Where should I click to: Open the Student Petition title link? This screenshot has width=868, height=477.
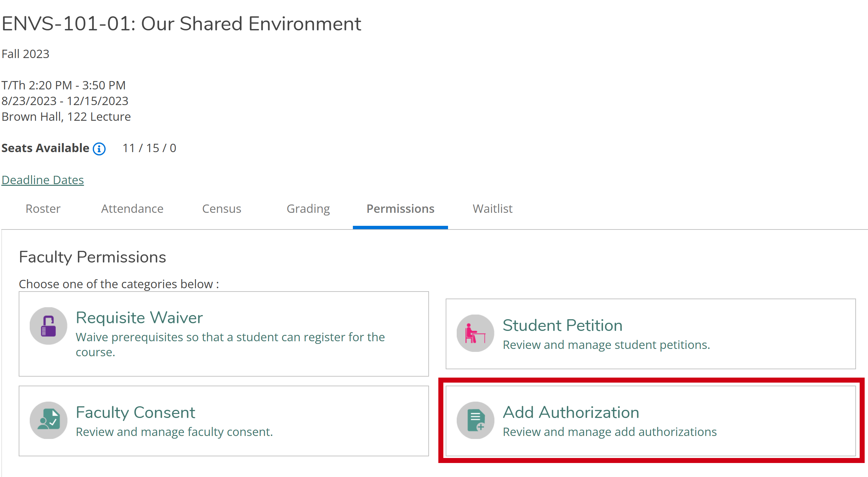pos(562,326)
